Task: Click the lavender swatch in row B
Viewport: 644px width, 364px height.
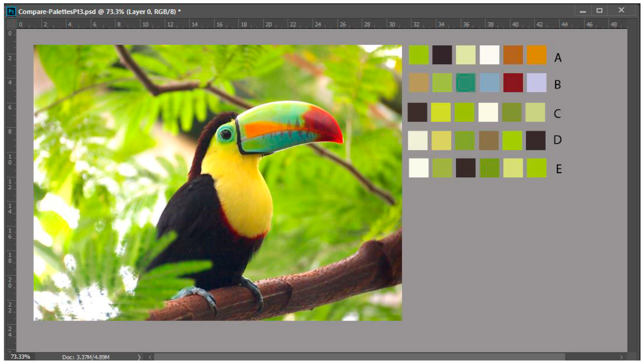Action: pyautogui.click(x=536, y=83)
